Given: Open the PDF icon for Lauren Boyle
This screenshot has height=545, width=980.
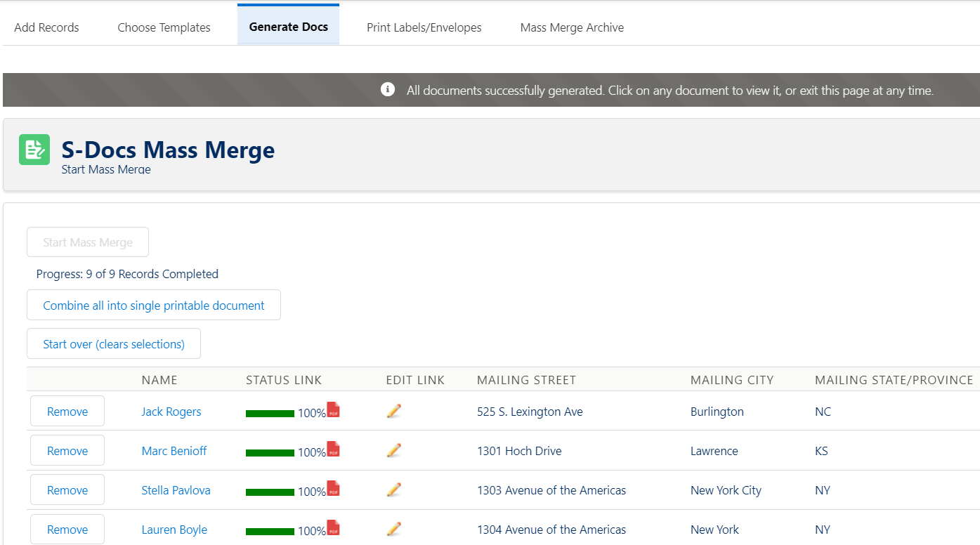Looking at the screenshot, I should tap(333, 527).
